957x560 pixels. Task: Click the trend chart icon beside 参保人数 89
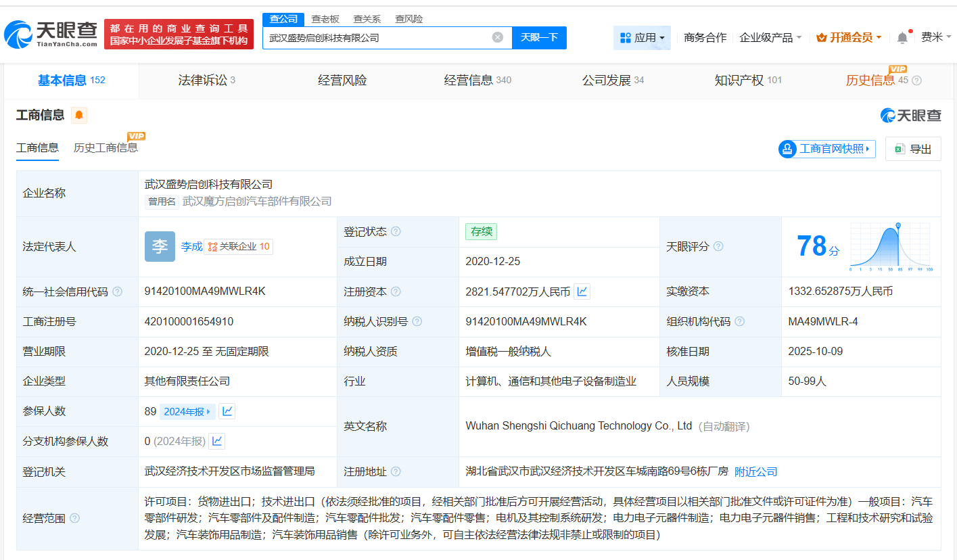click(227, 411)
